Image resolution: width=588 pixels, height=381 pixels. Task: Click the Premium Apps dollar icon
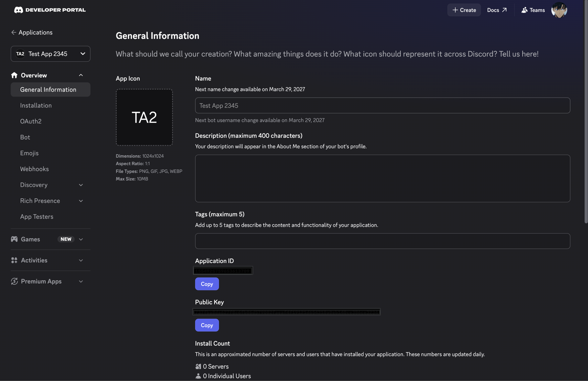(14, 281)
